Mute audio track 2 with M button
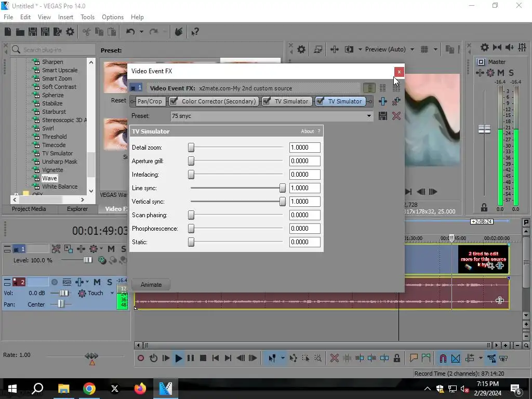 click(x=97, y=282)
